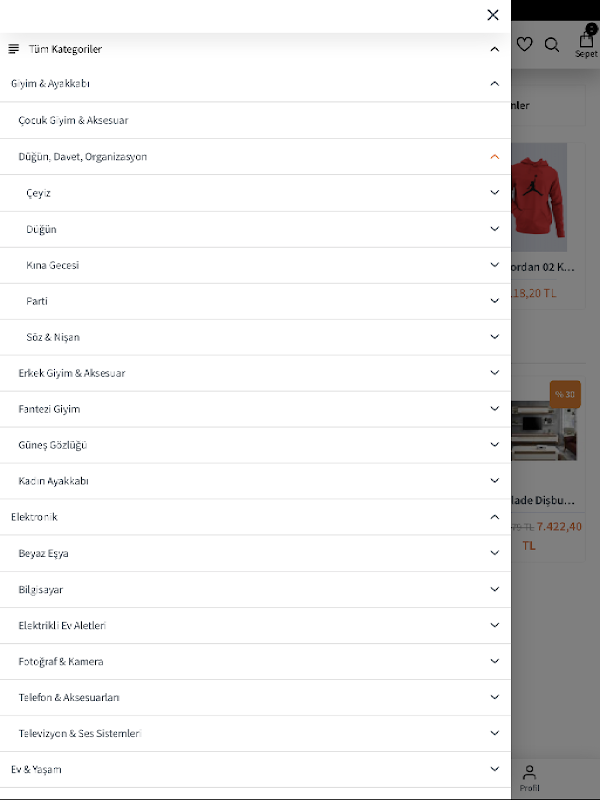
Task: Open the favorites heart icon
Action: [524, 44]
